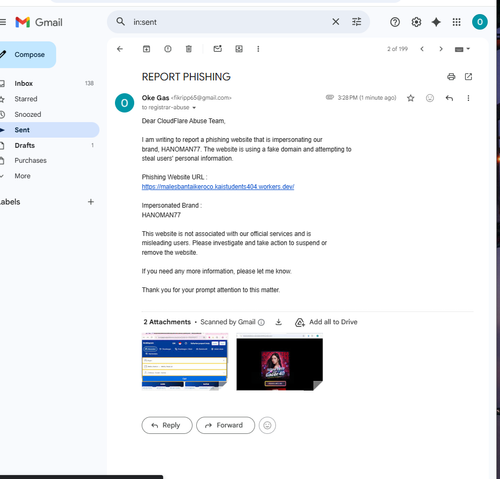Expand recipient details arrow

pyautogui.click(x=194, y=108)
